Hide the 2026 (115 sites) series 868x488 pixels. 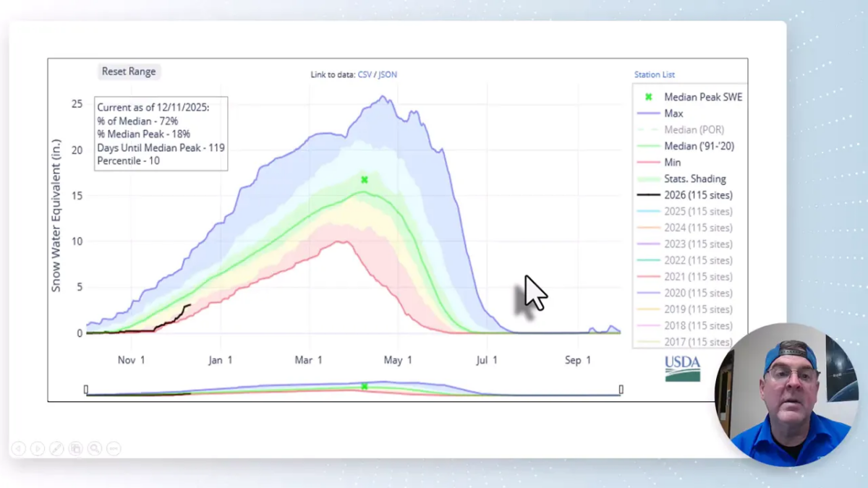697,195
